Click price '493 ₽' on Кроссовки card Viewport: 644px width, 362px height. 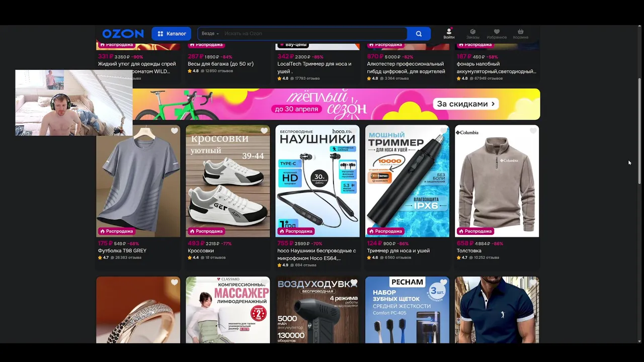196,243
